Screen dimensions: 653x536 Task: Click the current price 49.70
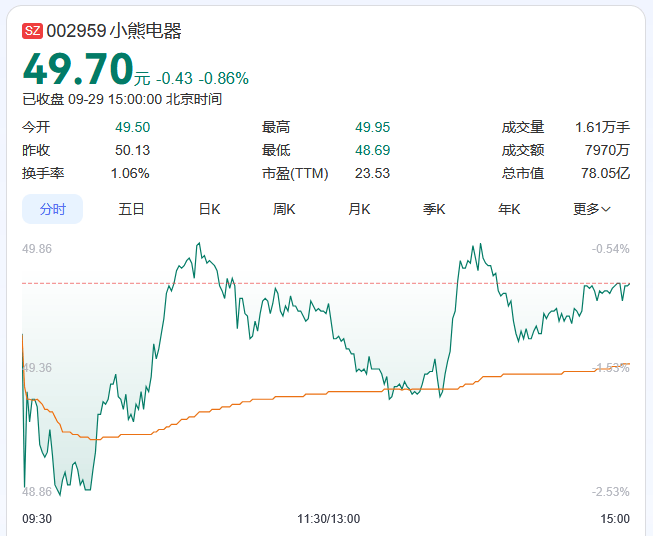78,69
